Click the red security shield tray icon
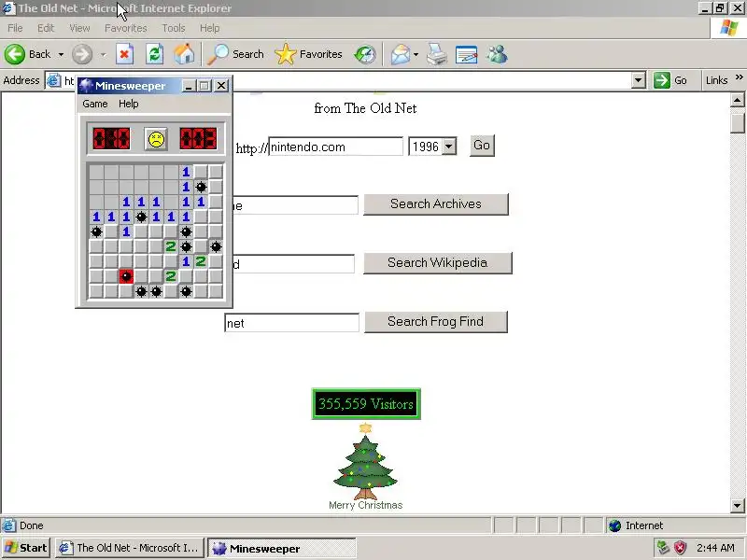The image size is (747, 560). point(680,548)
